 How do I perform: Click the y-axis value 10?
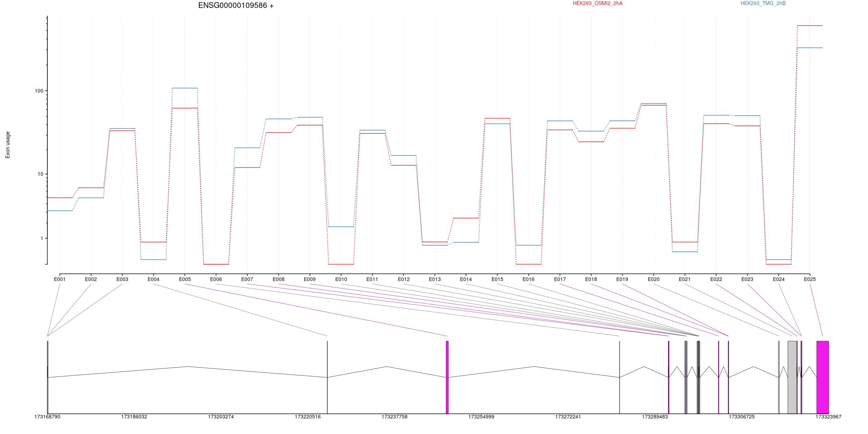[40, 174]
